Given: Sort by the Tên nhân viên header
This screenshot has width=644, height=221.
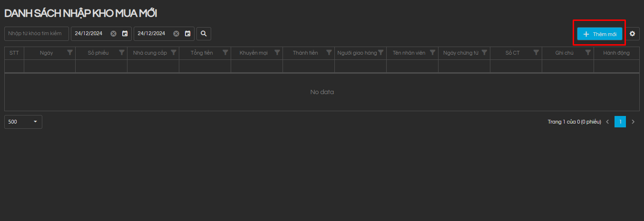Looking at the screenshot, I should point(409,53).
